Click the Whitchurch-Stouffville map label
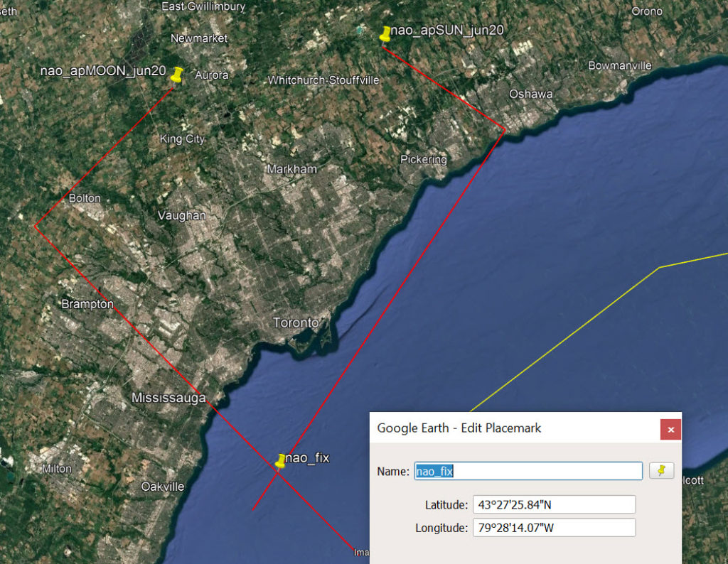Screen dimensions: 728x564 tap(323, 80)
